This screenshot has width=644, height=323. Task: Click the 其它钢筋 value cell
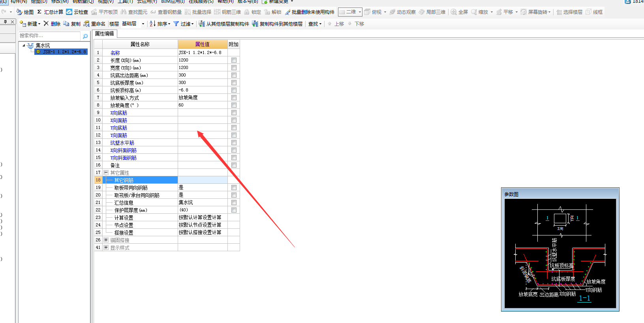[203, 180]
